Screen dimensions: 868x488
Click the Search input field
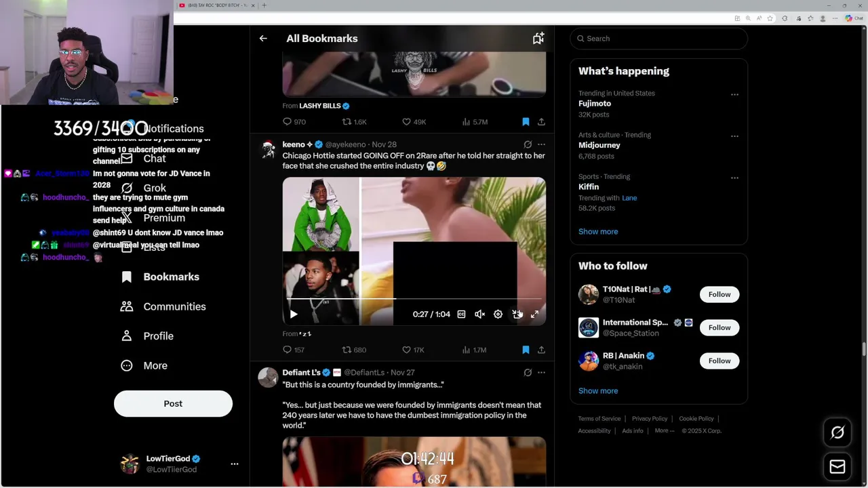[658, 39]
